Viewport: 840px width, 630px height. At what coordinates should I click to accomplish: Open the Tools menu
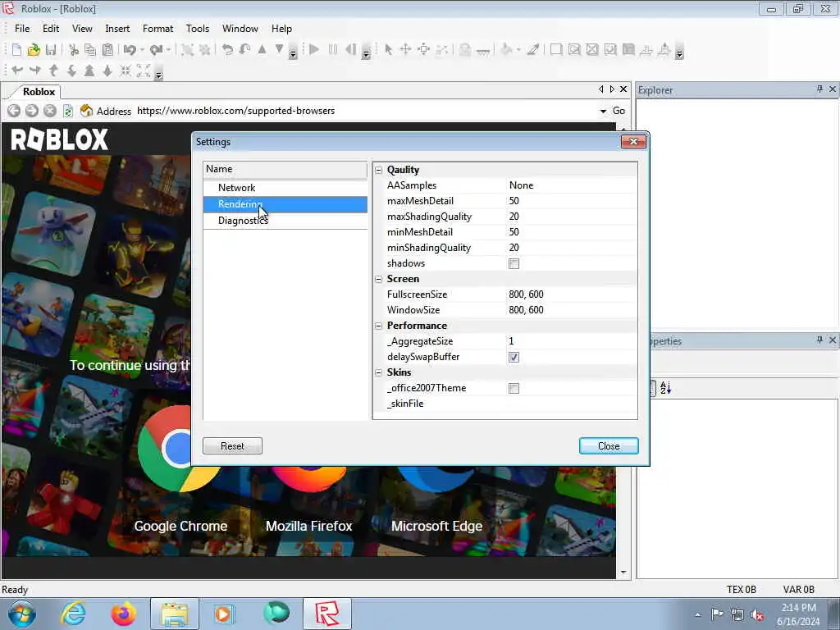point(197,29)
